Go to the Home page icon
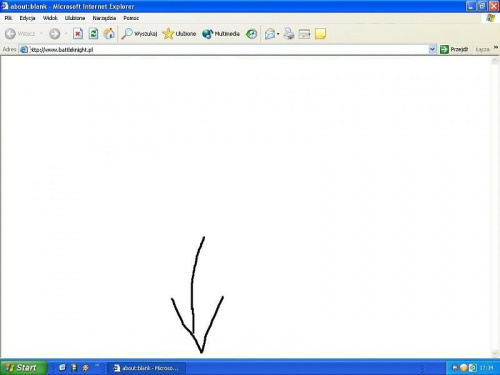 pyautogui.click(x=109, y=34)
